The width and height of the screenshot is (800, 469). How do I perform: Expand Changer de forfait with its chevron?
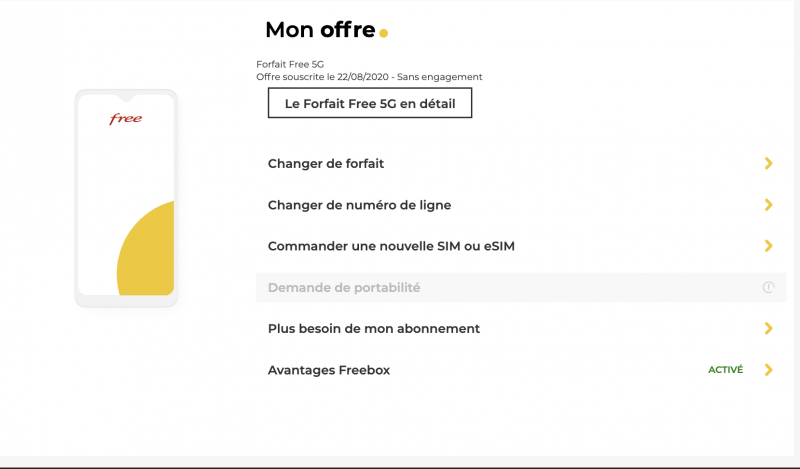pos(768,163)
